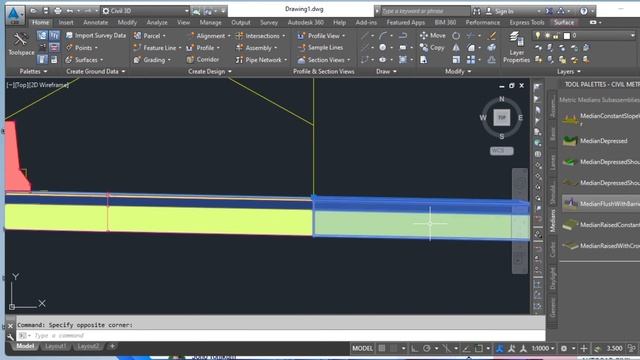The height and width of the screenshot is (360, 640).
Task: Open the Intersections tool
Action: pyautogui.click(x=260, y=36)
